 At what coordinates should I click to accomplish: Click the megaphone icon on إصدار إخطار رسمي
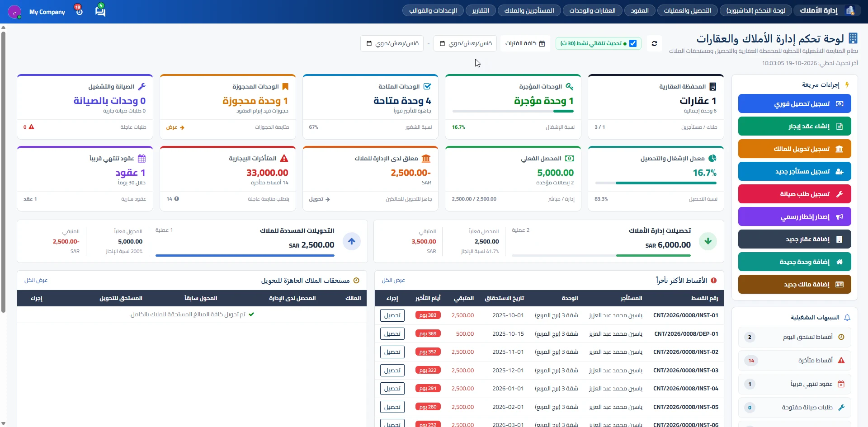[x=840, y=216]
